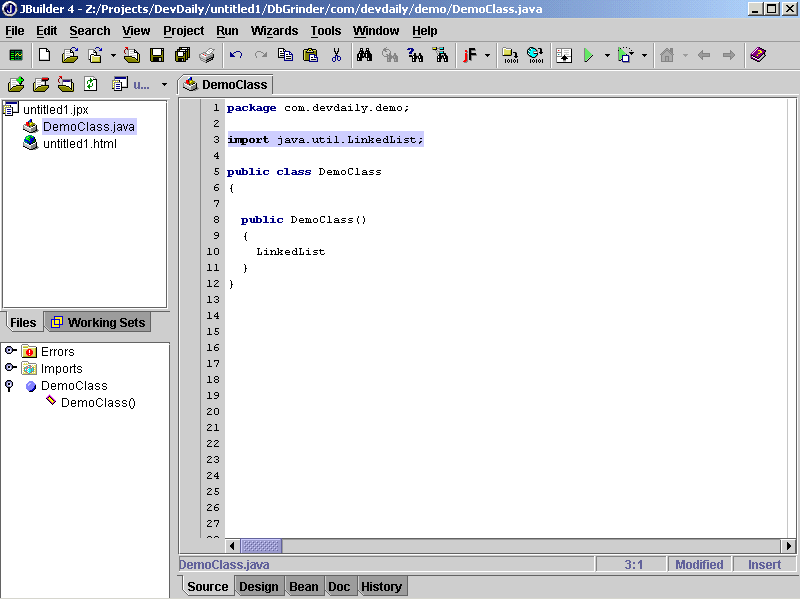Open the Wizards menu

[x=274, y=31]
